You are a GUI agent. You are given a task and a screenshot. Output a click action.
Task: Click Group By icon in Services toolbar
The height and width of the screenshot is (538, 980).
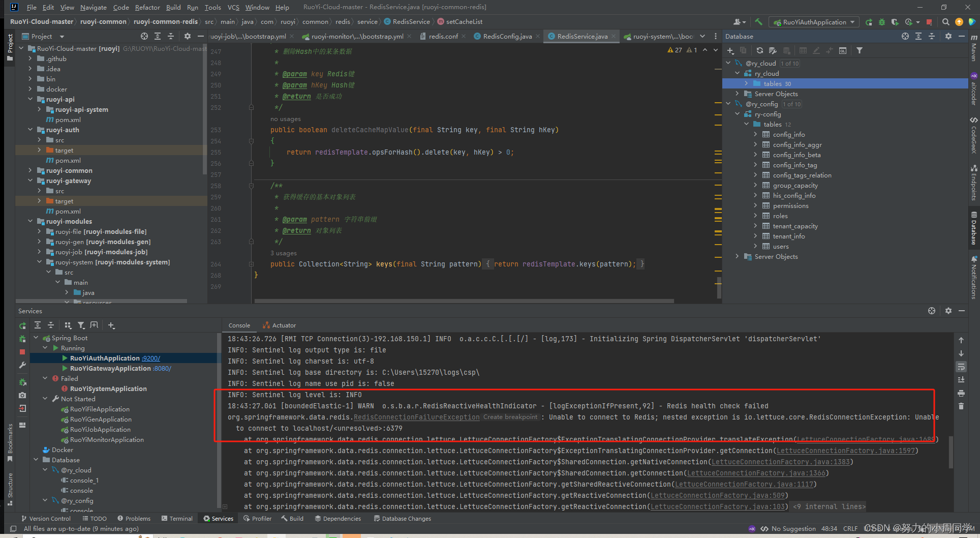click(68, 325)
